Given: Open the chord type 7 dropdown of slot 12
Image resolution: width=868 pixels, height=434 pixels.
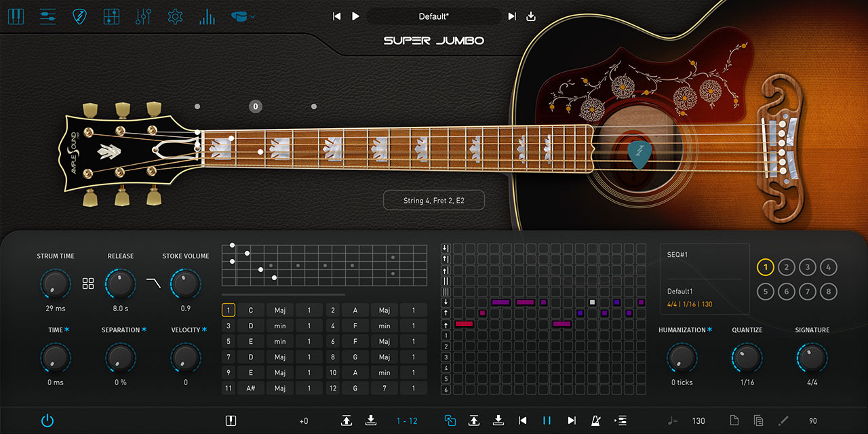Looking at the screenshot, I should pos(384,388).
